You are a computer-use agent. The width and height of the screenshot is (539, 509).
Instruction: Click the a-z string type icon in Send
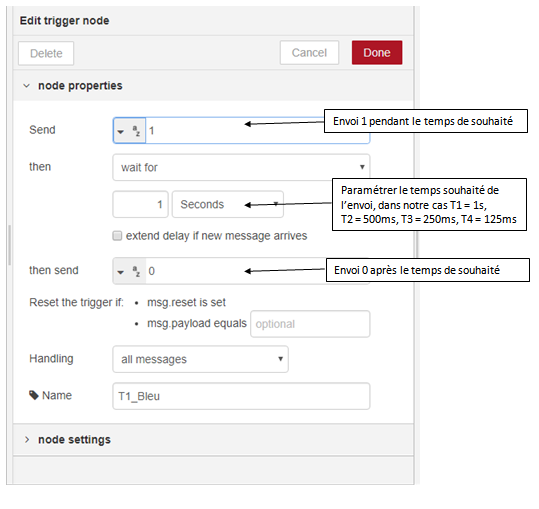click(136, 131)
